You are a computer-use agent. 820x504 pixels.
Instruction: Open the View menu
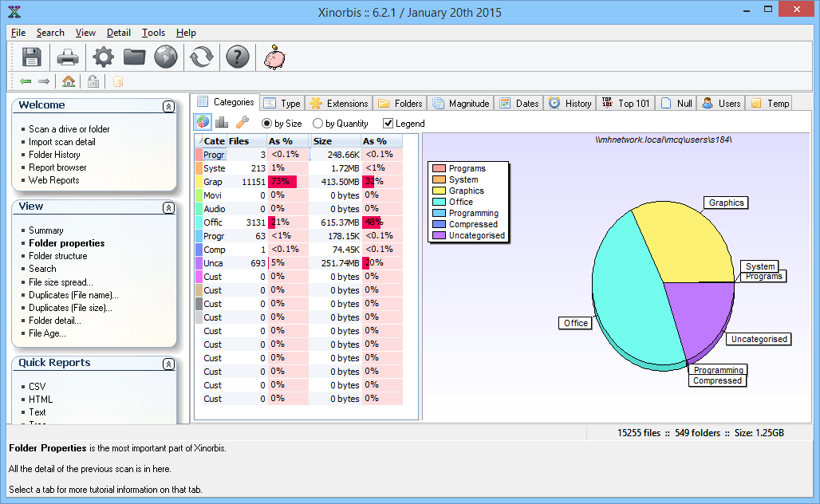[x=85, y=33]
